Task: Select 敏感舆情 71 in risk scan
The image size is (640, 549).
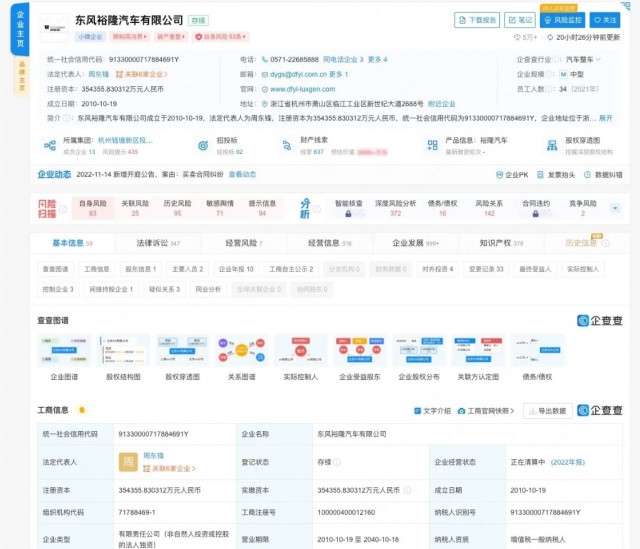Action: [x=220, y=208]
